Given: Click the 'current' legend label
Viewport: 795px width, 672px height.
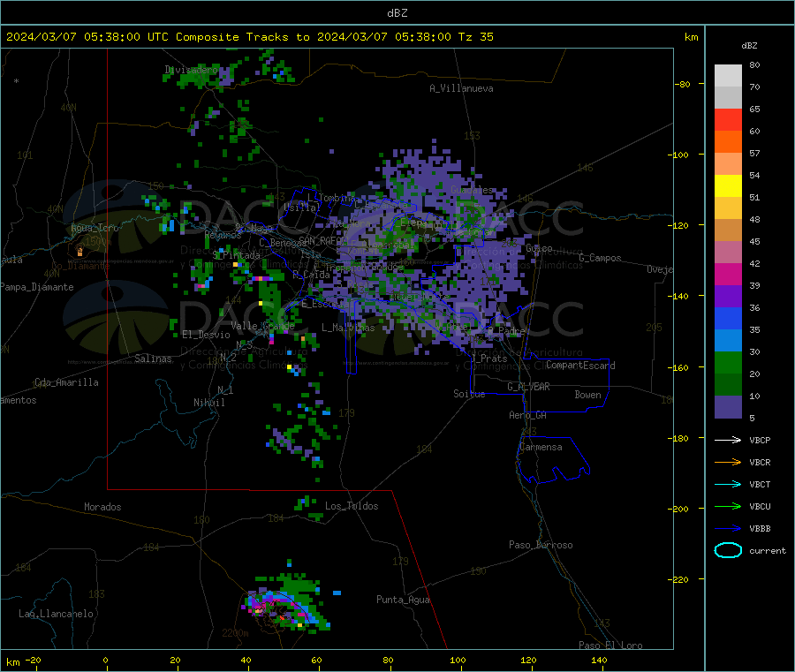Looking at the screenshot, I should click(768, 551).
